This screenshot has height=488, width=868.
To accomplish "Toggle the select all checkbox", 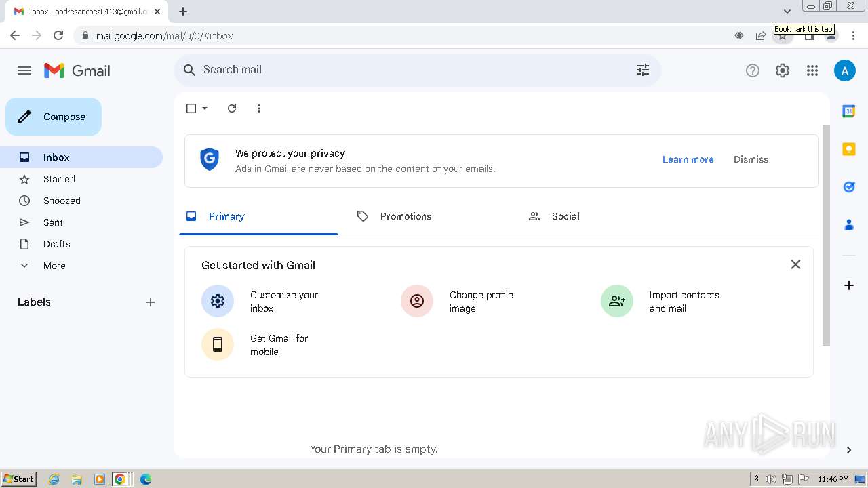I will 191,108.
